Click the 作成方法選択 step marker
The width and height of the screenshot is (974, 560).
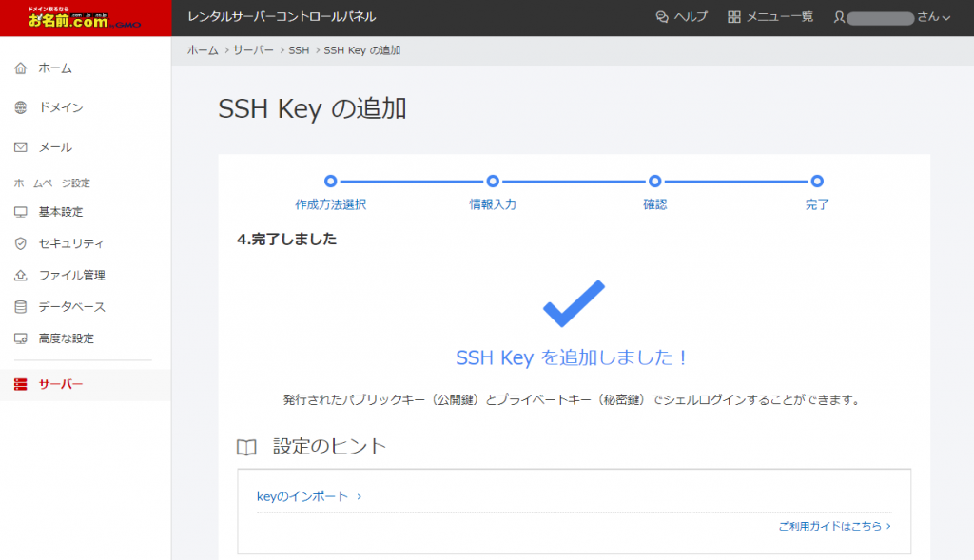pyautogui.click(x=330, y=181)
